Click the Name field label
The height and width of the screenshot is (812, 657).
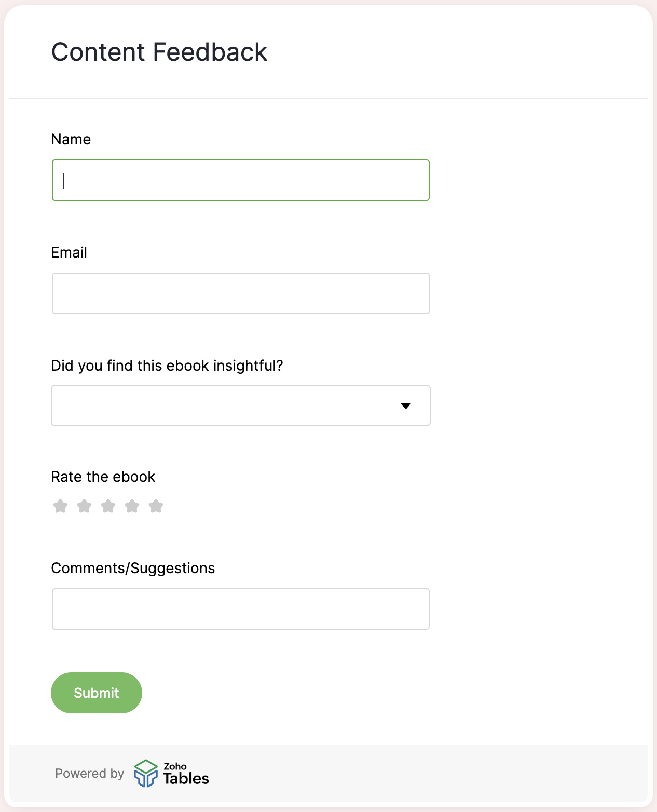coord(71,139)
